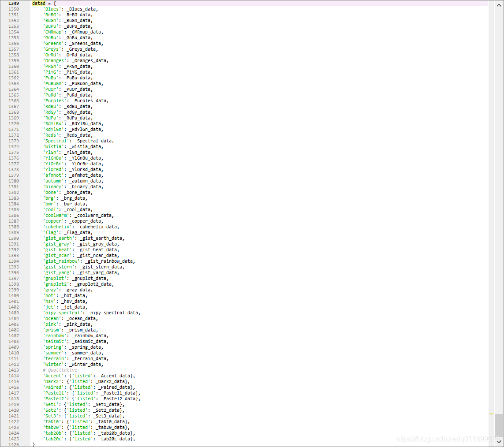Click the yellow marker beside the scrollbar
The width and height of the screenshot is (504, 447).
[491, 413]
